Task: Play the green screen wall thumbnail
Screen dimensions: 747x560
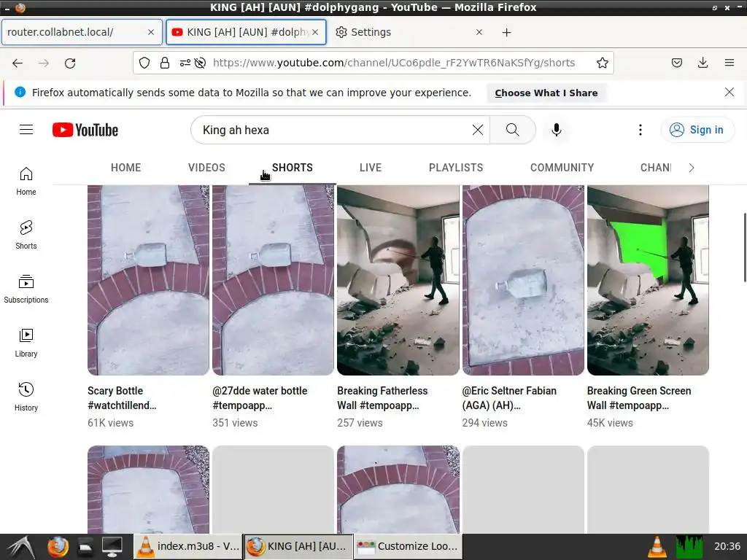Action: tap(648, 280)
